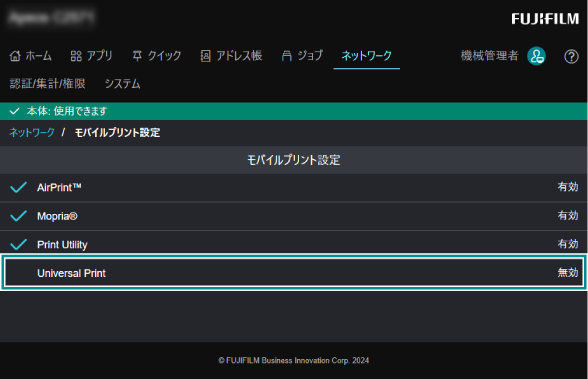Click the 本体: 使用できます status text
Image resolution: width=588 pixels, height=379 pixels.
coord(67,111)
